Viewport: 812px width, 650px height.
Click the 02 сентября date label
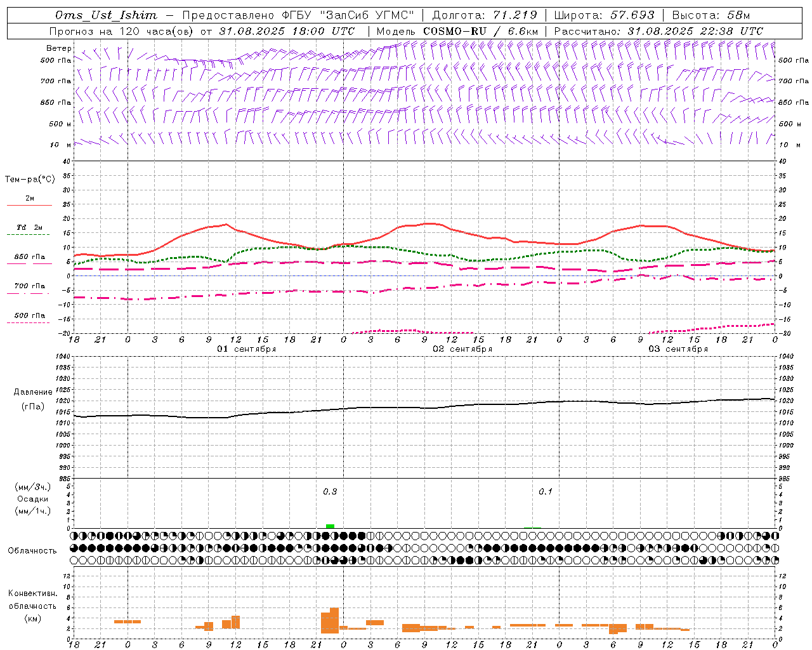462,349
